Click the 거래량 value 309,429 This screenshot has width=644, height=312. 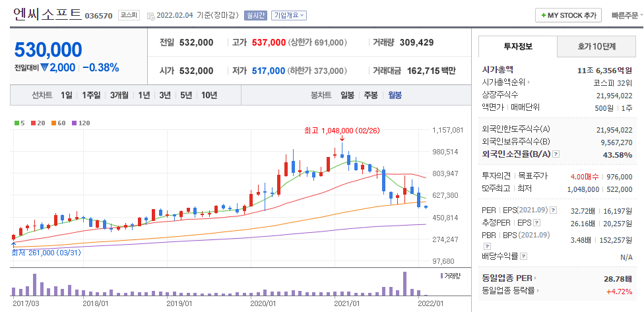[x=416, y=42]
